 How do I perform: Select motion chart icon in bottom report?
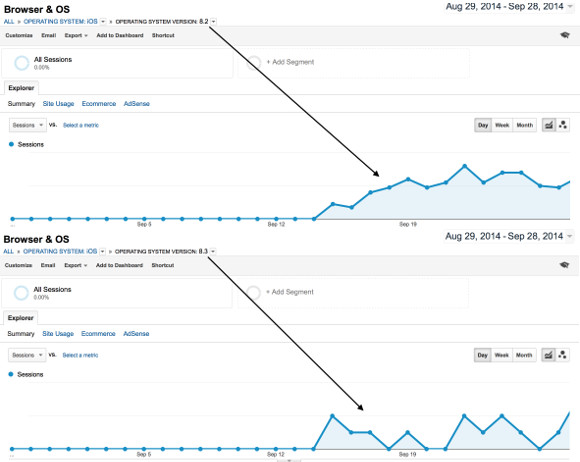pyautogui.click(x=562, y=355)
